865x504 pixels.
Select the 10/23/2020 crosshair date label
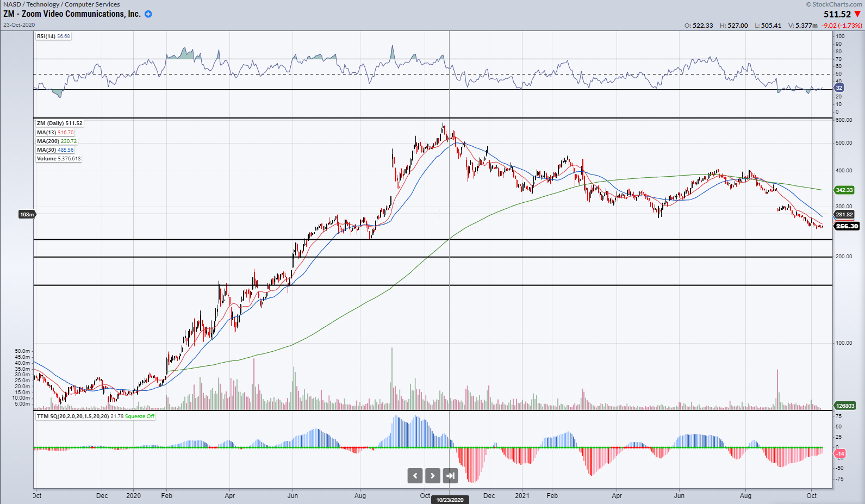coord(450,500)
